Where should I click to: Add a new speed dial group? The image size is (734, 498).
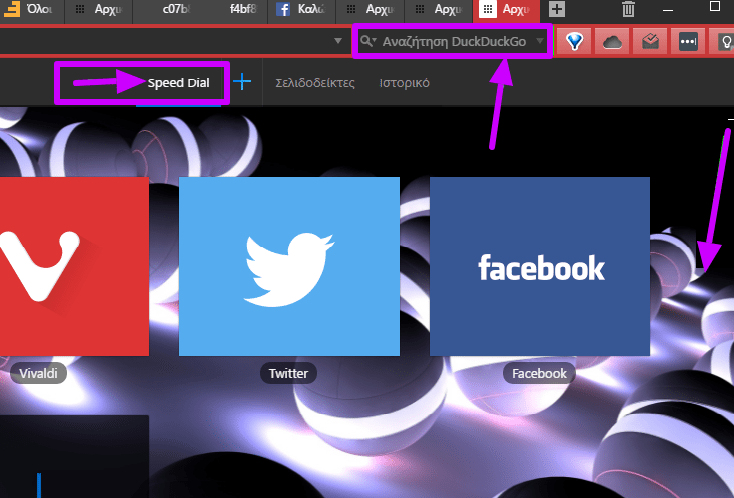(242, 81)
